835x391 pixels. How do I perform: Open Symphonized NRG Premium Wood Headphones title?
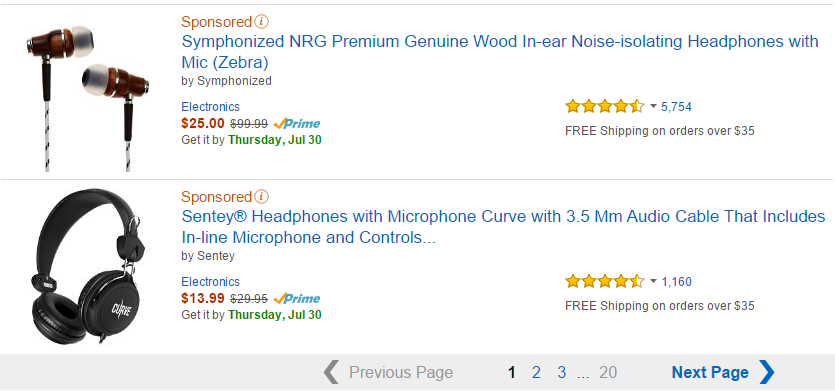click(500, 52)
